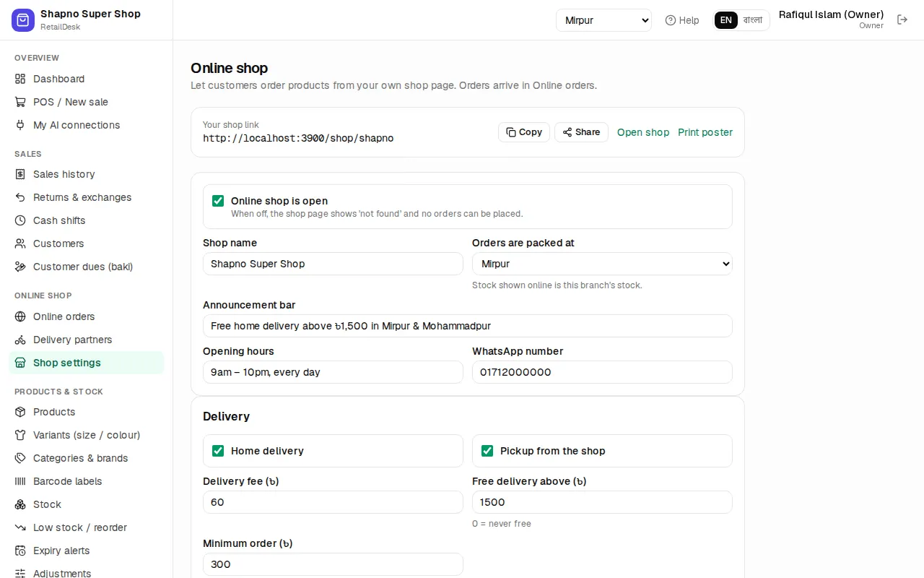Click the Customer dues hand-coin icon
This screenshot has height=578, width=924.
20,267
